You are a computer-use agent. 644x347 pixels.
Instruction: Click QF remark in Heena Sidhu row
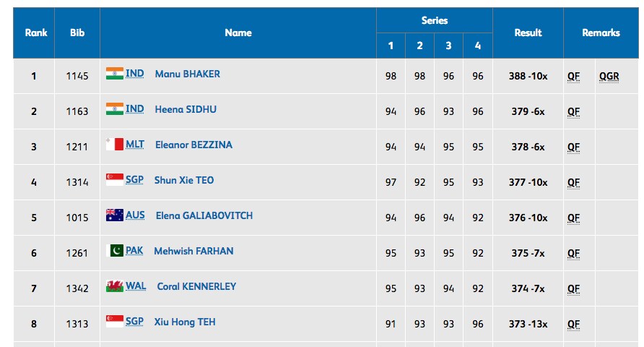(573, 112)
